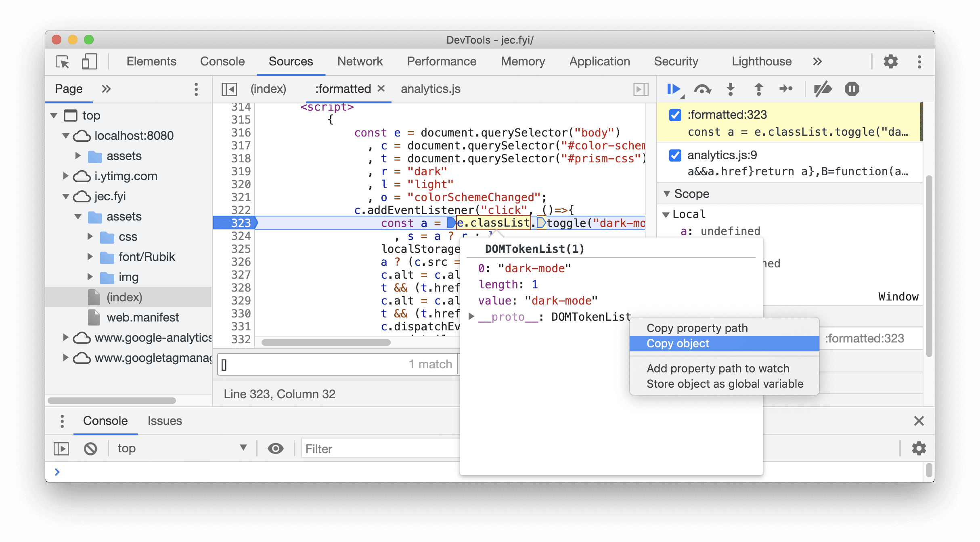Click the Step out of current function icon
The width and height of the screenshot is (980, 542).
[x=760, y=89]
